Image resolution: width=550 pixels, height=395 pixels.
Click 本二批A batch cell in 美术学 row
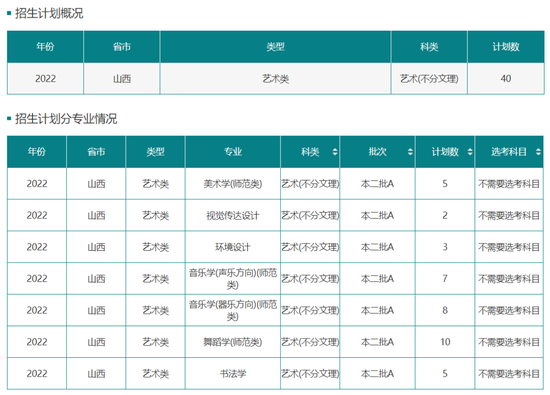click(x=377, y=183)
